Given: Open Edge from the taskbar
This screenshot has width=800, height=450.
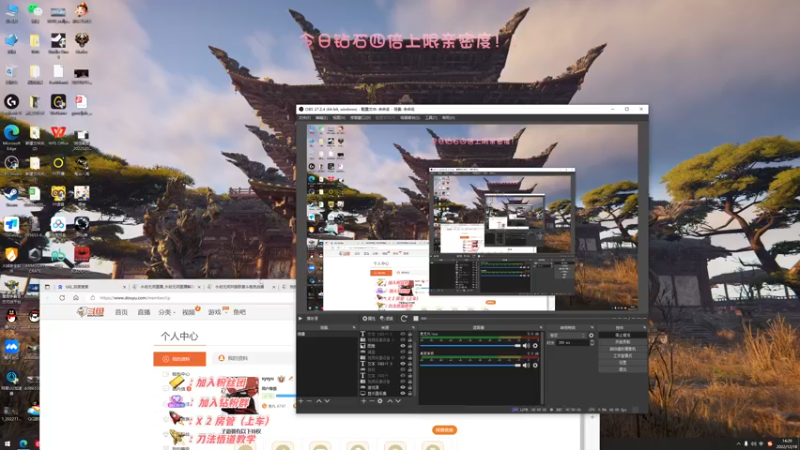Looking at the screenshot, I should [x=23, y=444].
